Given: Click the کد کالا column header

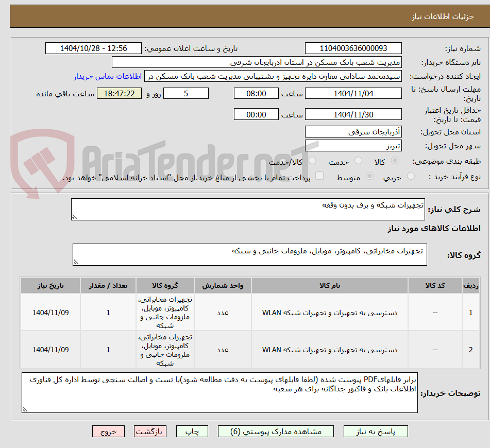Looking at the screenshot, I should point(435,286).
